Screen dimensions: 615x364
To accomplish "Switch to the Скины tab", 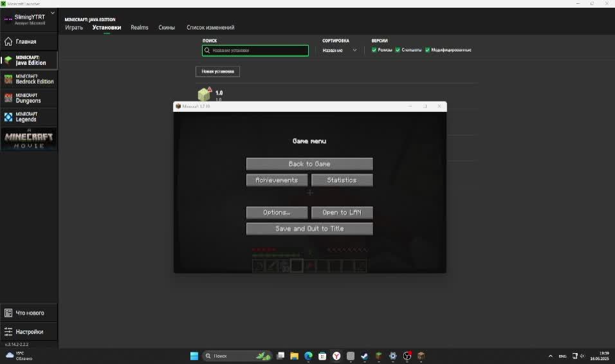I will (x=167, y=28).
